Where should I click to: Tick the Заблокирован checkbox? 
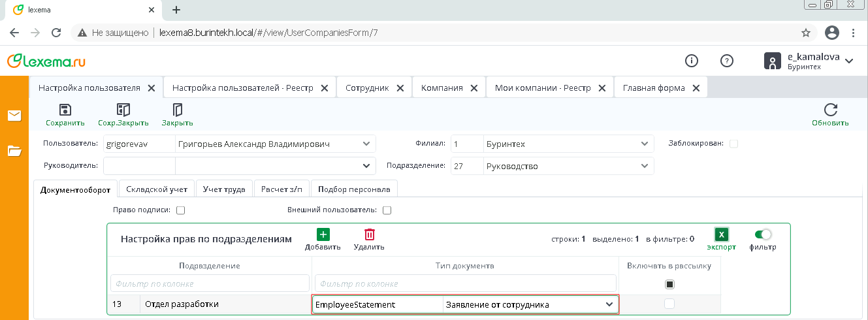733,144
